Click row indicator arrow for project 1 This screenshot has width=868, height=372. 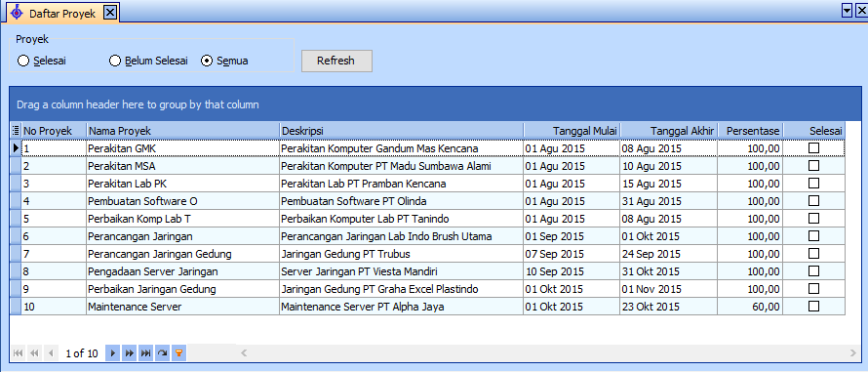[16, 148]
